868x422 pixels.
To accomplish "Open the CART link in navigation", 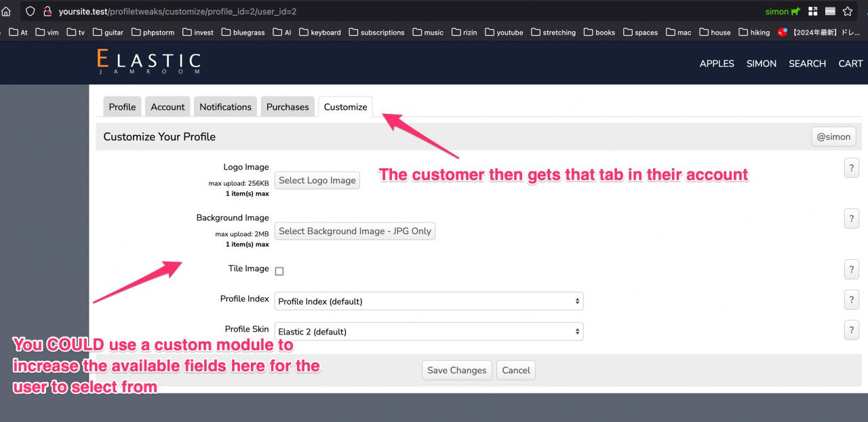I will click(850, 63).
